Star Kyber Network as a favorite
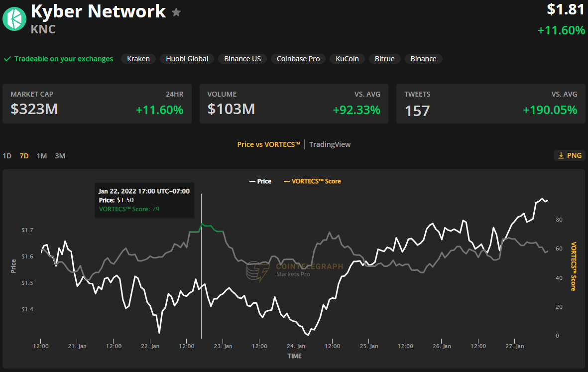This screenshot has height=372, width=588. (x=176, y=12)
